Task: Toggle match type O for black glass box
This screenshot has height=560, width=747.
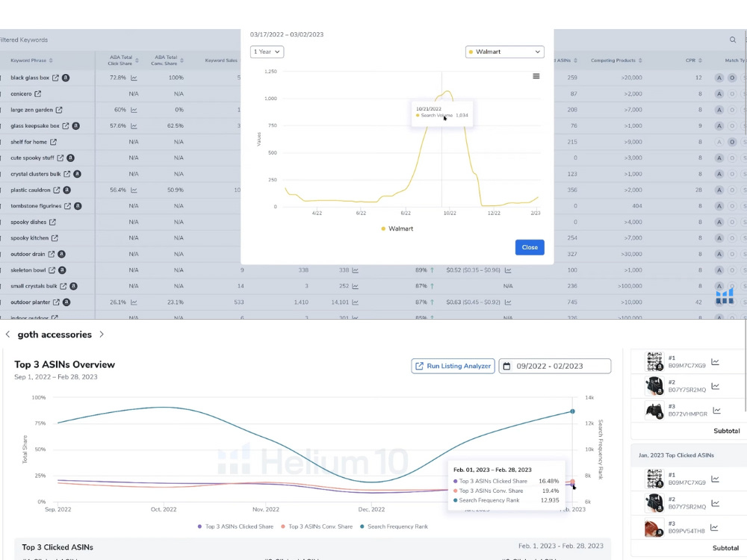Action: tap(732, 78)
